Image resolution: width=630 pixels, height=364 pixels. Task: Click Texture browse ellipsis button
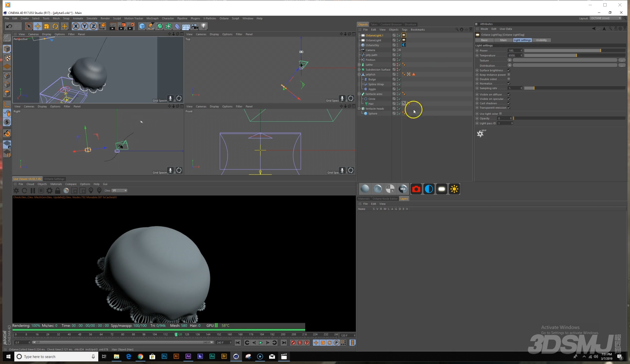622,61
